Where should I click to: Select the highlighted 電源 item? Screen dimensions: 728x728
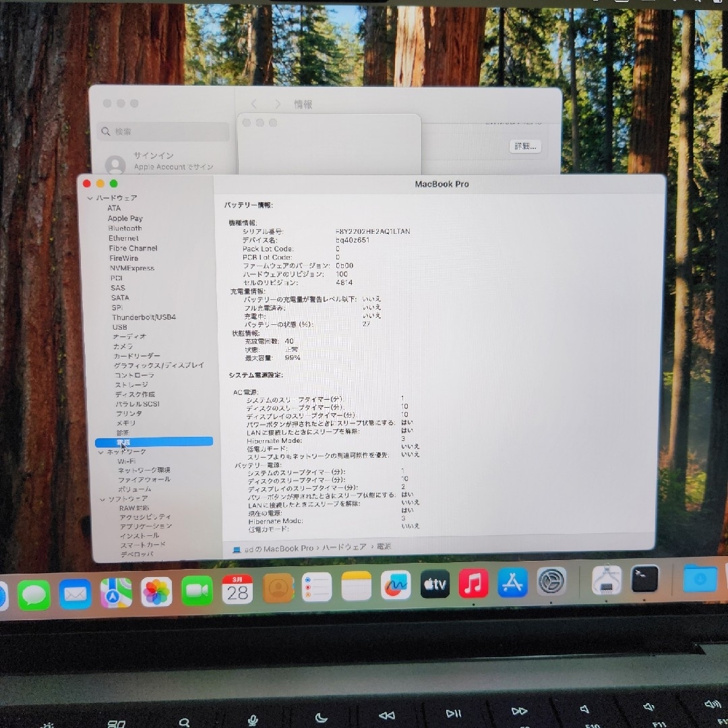[x=154, y=442]
